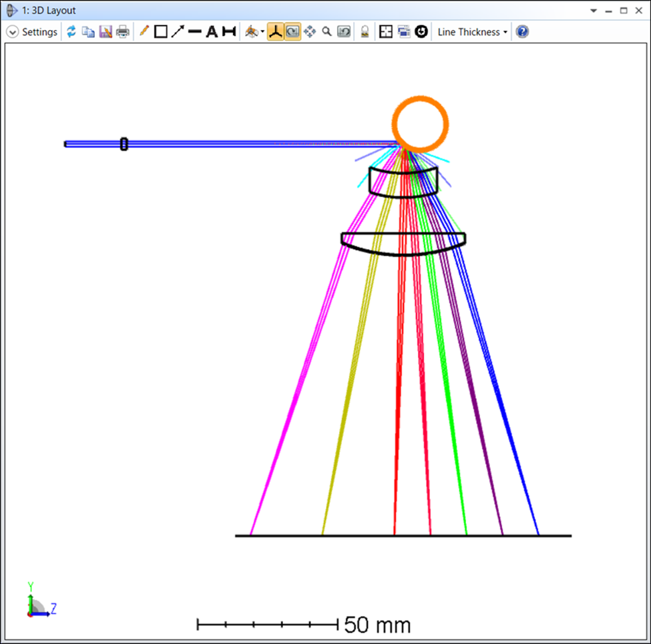Click the 50 mm scale bar label
The image size is (651, 644).
(377, 625)
